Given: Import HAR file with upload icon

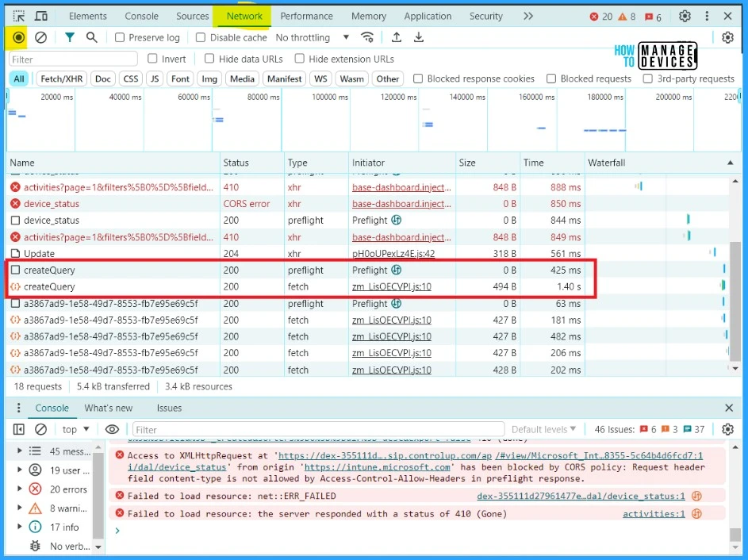Looking at the screenshot, I should [x=397, y=37].
